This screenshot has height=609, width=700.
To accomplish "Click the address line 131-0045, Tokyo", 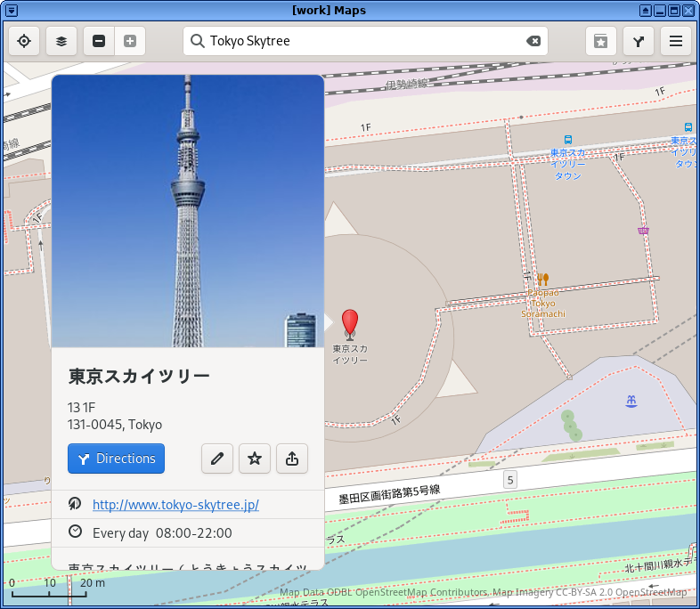I will pos(115,425).
